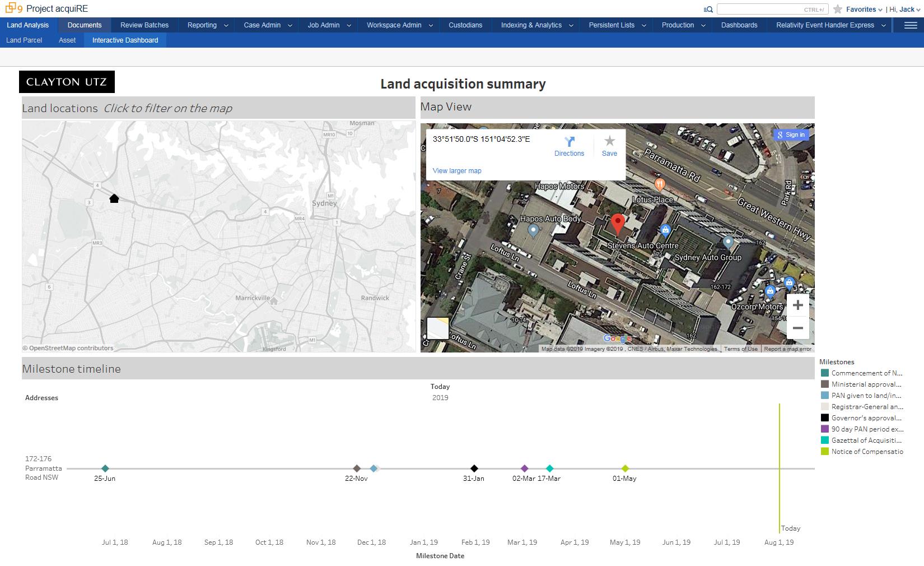Click the Commencement of N... legend swatch

(825, 373)
